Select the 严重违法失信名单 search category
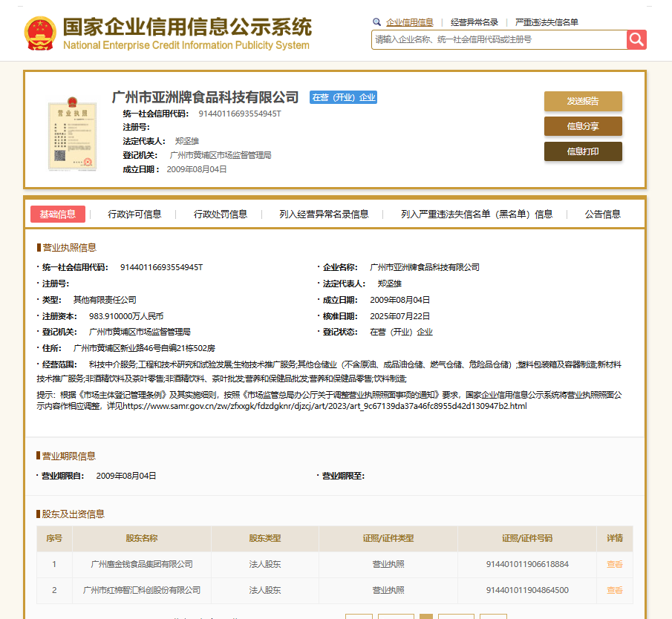This screenshot has width=672, height=619. [547, 22]
